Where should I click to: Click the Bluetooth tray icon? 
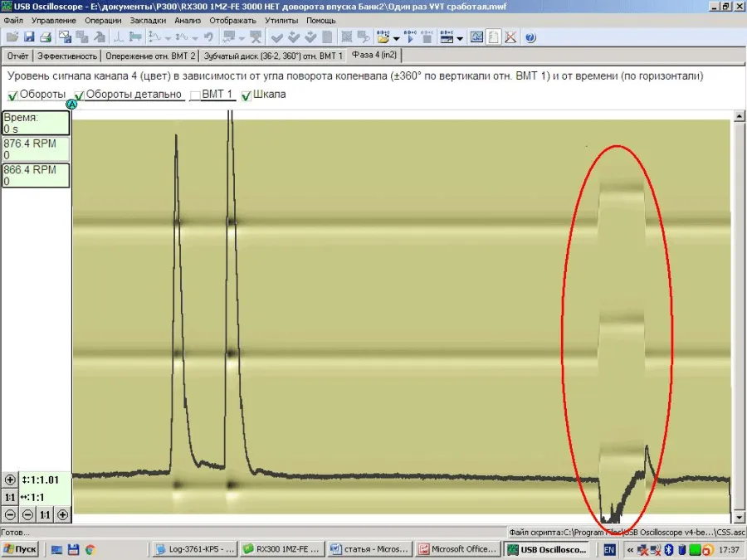point(669,549)
